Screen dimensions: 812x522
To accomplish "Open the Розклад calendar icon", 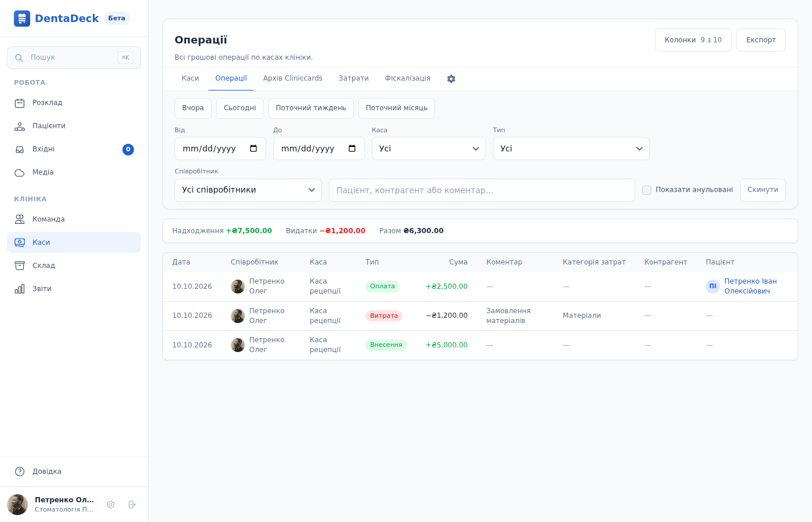I will [20, 103].
